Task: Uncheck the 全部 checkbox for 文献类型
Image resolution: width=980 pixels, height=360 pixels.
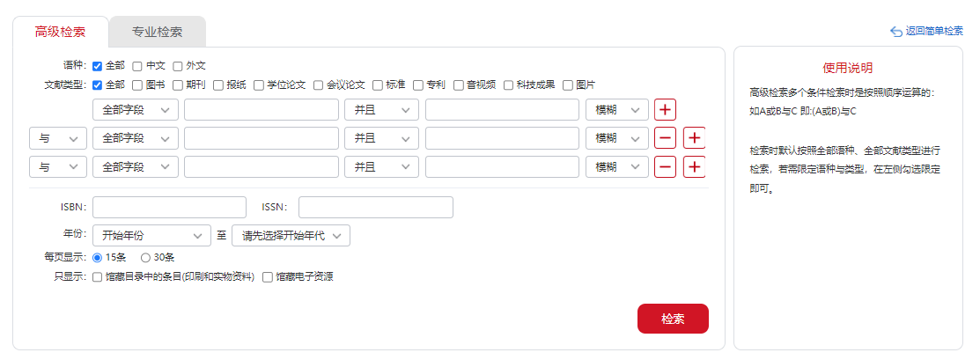Action: (x=97, y=85)
